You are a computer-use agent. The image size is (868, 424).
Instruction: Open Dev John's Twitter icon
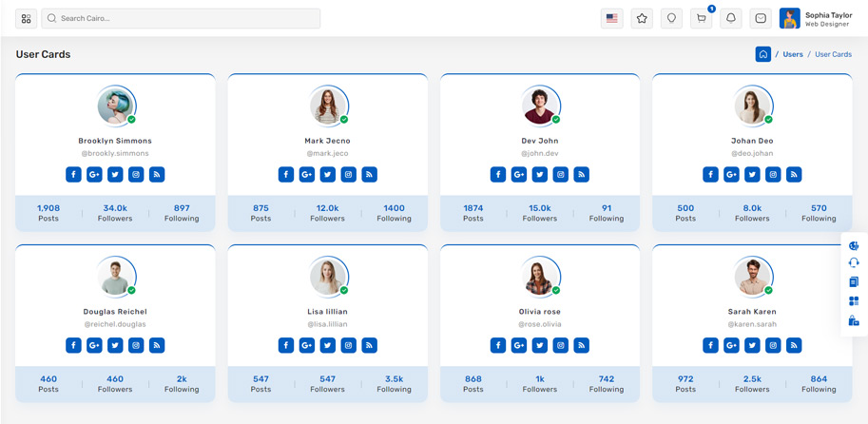point(540,174)
